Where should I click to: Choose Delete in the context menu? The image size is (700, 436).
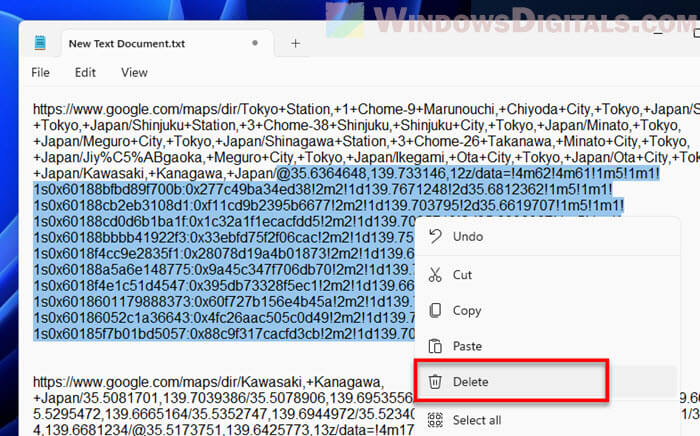(547, 382)
